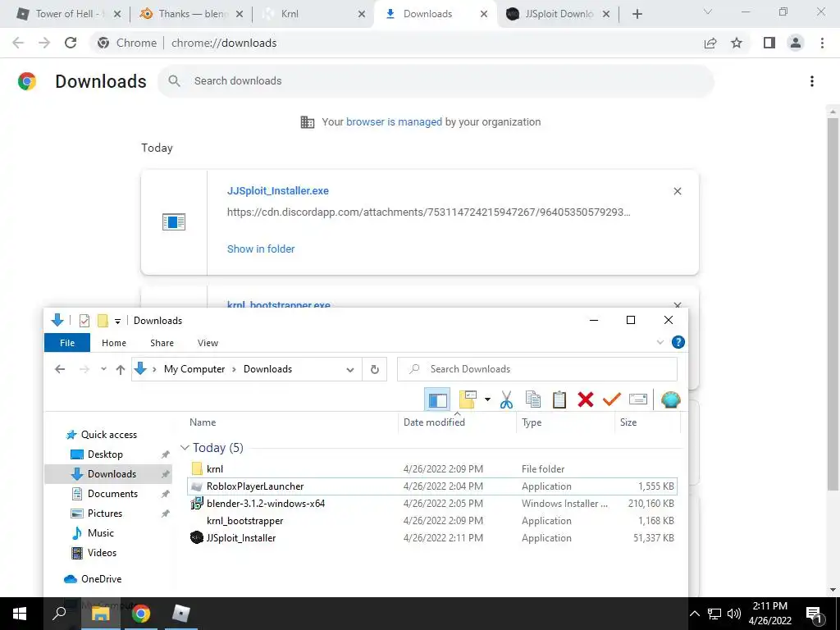
Task: Click the Search Downloads field in Explorer
Action: click(537, 369)
